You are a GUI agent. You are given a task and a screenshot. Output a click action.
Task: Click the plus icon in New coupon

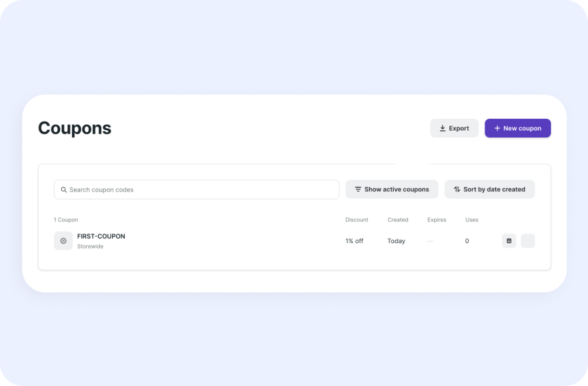497,128
